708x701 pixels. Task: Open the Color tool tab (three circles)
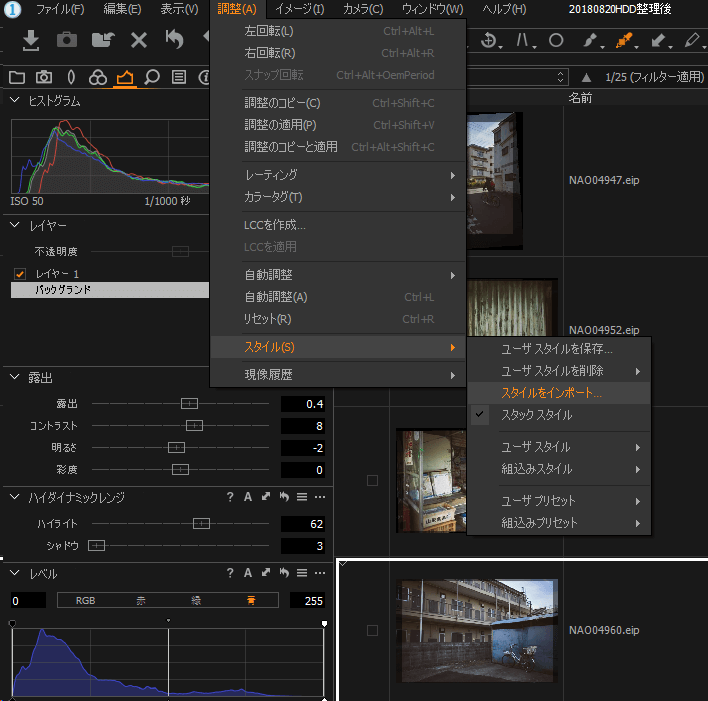click(x=98, y=77)
